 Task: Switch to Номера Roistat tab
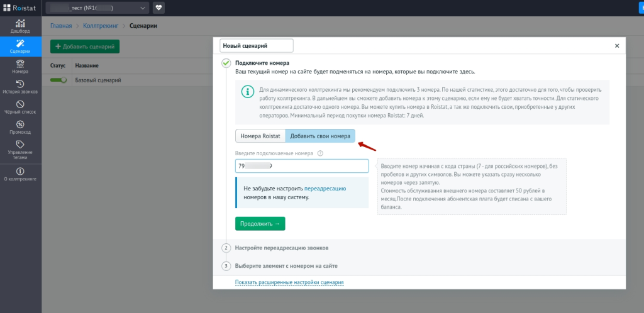tap(260, 136)
